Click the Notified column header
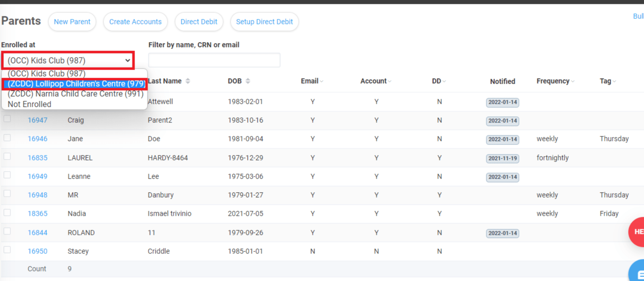644x281 pixels. tap(502, 81)
